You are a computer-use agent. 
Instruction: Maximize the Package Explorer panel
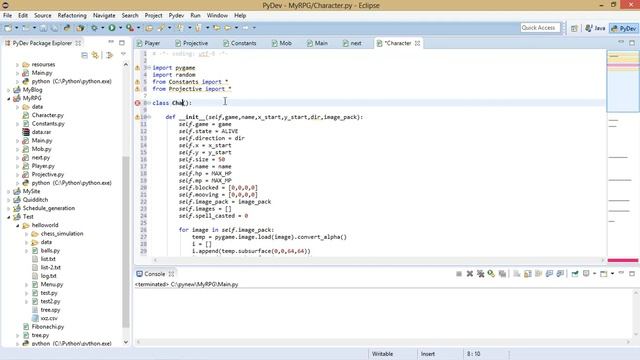click(x=122, y=42)
